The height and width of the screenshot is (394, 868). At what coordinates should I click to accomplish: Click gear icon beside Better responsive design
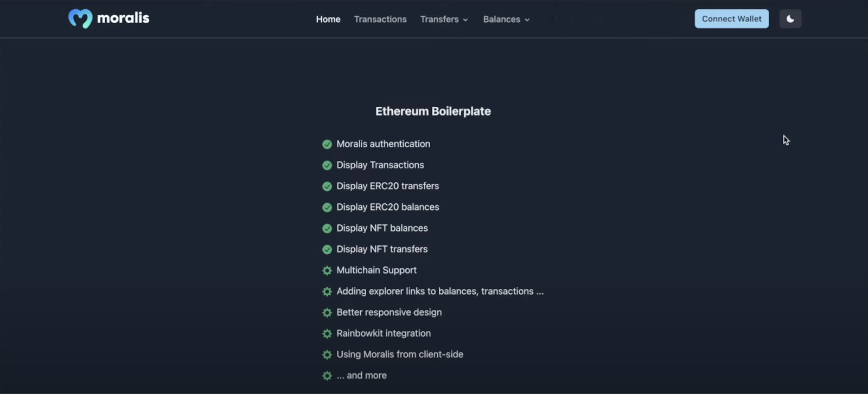pyautogui.click(x=327, y=313)
